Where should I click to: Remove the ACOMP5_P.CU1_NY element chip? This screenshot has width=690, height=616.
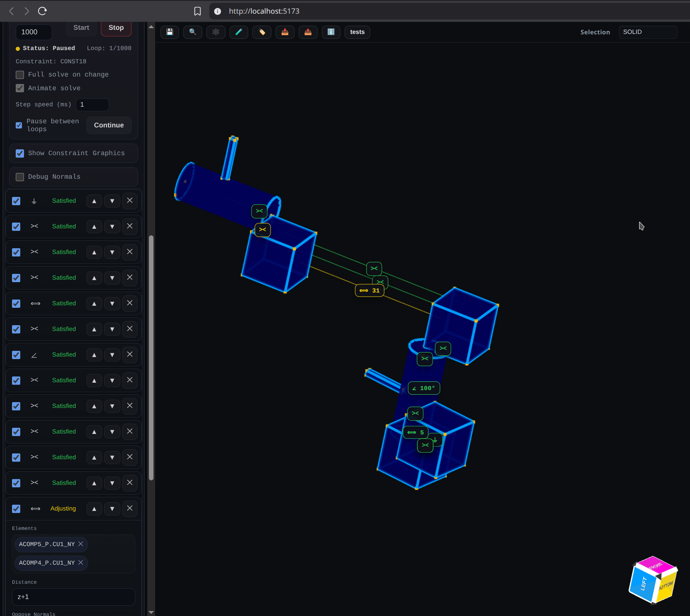click(81, 544)
